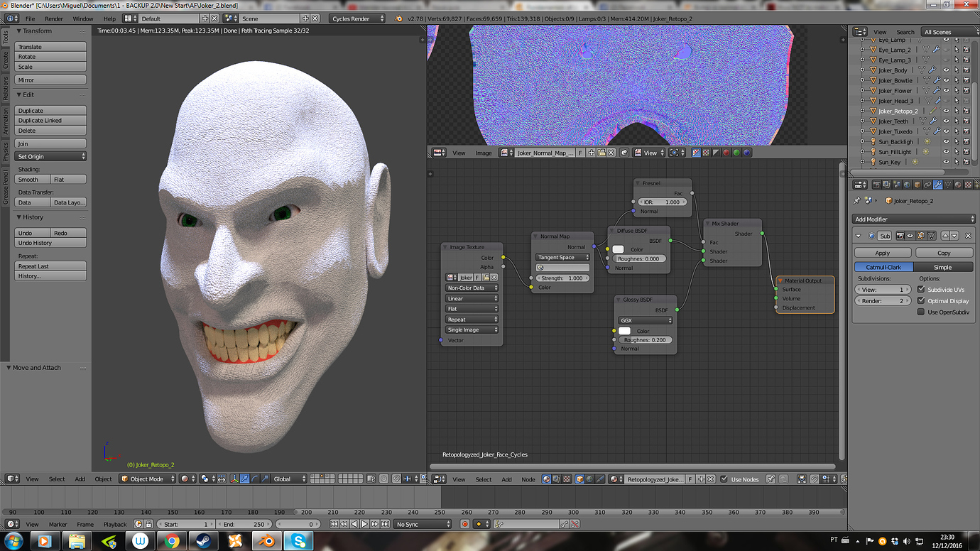
Task: Open GGX distribution dropdown on Glossy BSDF
Action: tap(646, 320)
